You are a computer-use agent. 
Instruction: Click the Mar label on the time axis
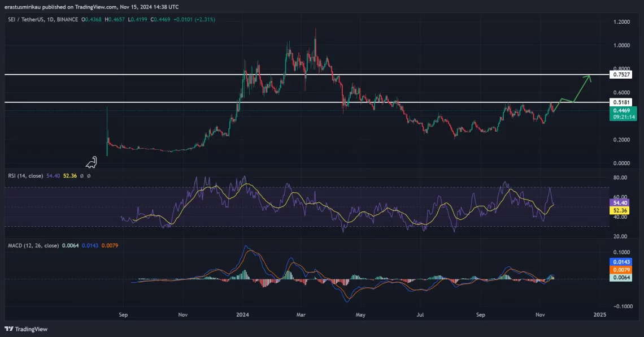[301, 314]
